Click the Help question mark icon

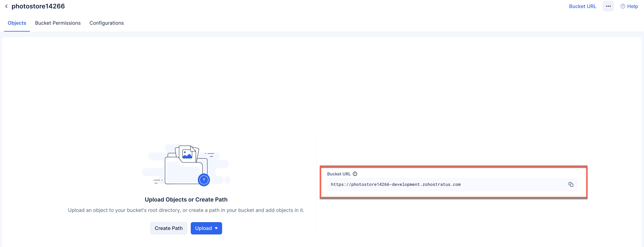click(x=622, y=6)
